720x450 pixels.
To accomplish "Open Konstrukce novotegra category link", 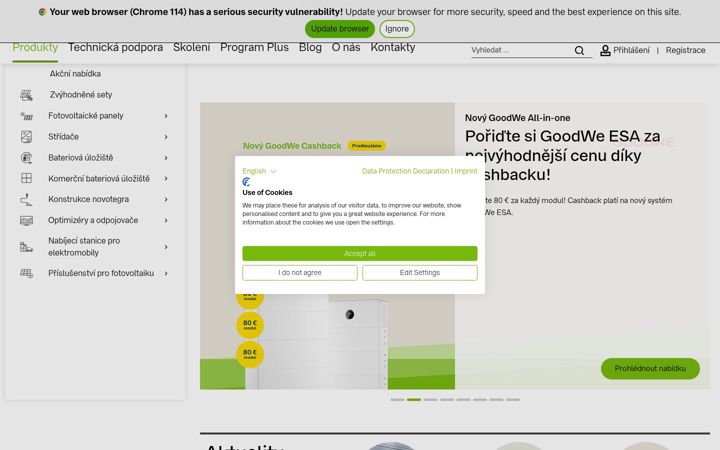I will 89,200.
